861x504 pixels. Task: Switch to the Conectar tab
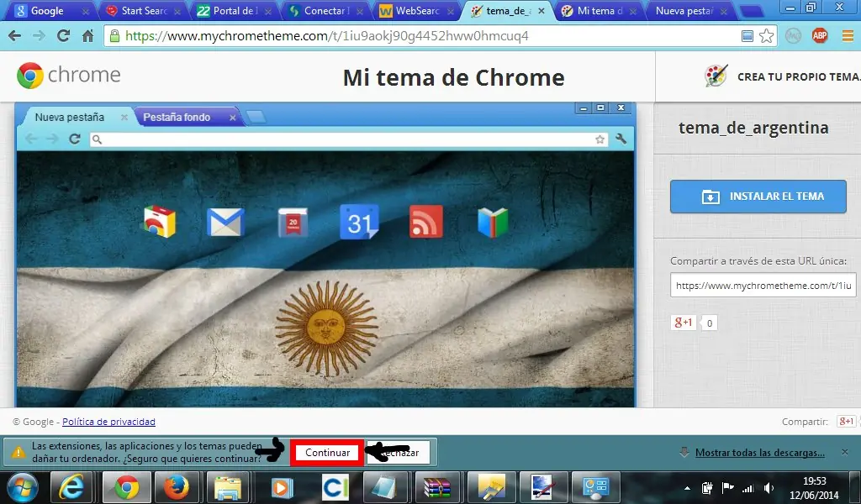326,10
